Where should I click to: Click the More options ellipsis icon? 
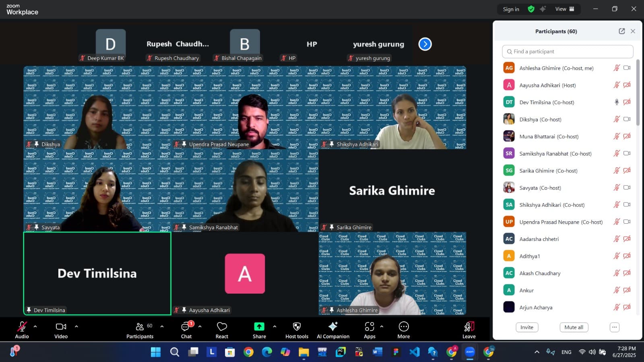[x=403, y=327]
